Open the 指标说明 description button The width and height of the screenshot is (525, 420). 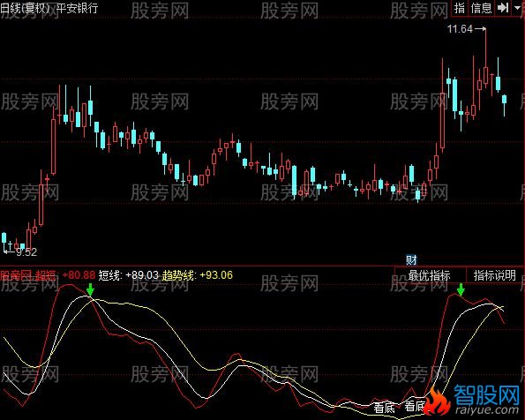tap(494, 275)
